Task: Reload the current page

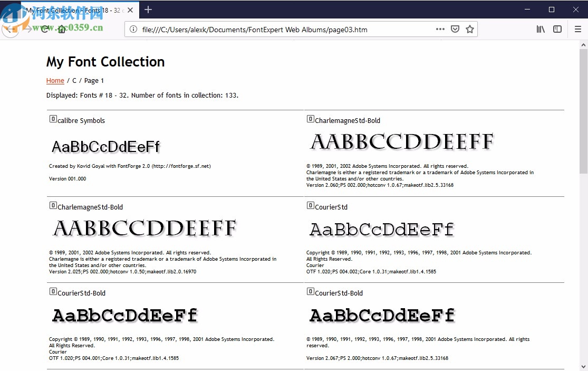Action: pos(45,29)
